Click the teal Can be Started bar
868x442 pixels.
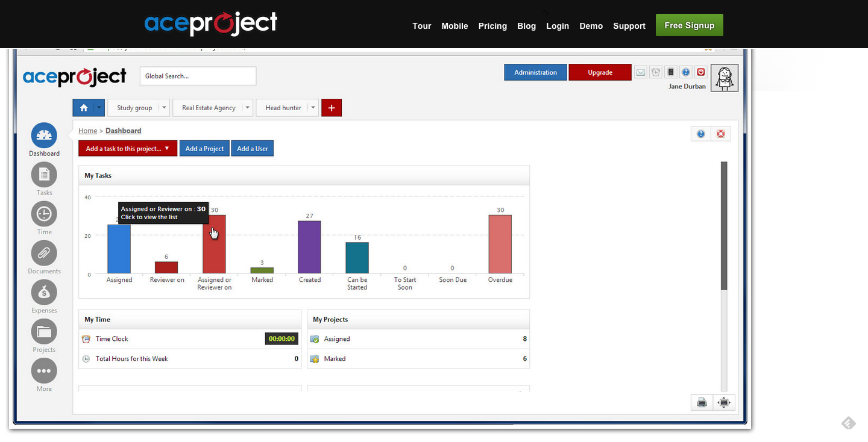click(357, 258)
